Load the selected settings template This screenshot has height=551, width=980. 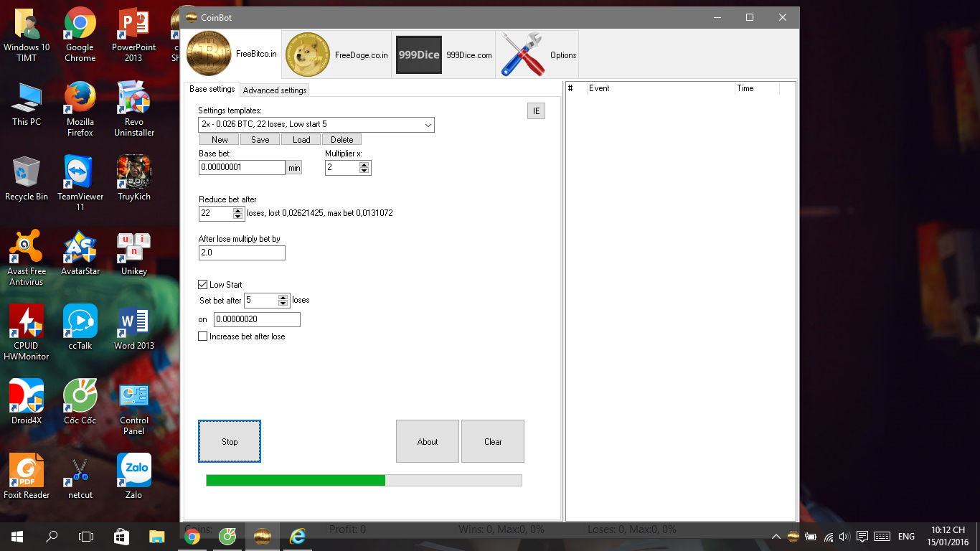[x=301, y=140]
